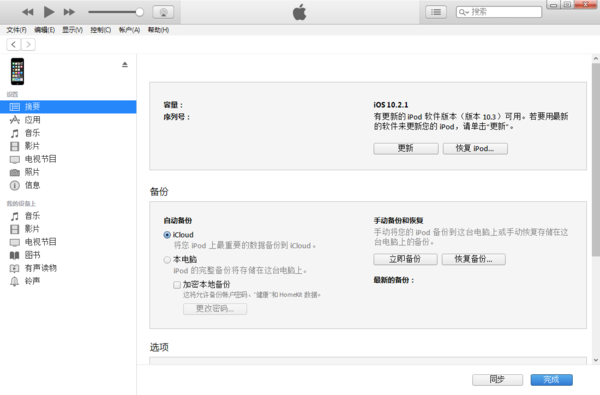Screen dimensions: 600x395
Task: Click the 序列号 label
Action: [x=176, y=117]
